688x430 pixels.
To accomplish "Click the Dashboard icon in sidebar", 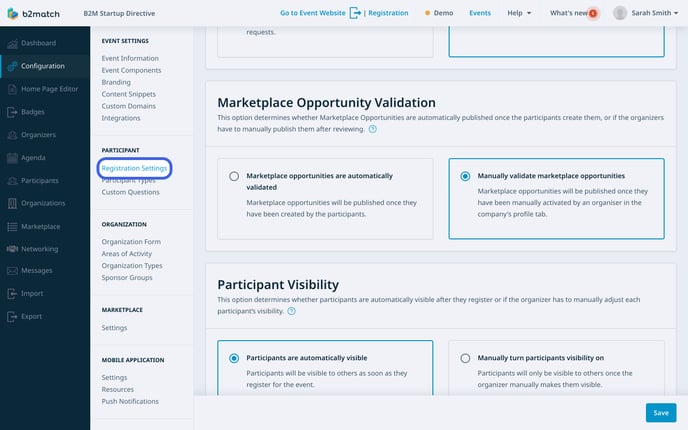I will coord(11,43).
